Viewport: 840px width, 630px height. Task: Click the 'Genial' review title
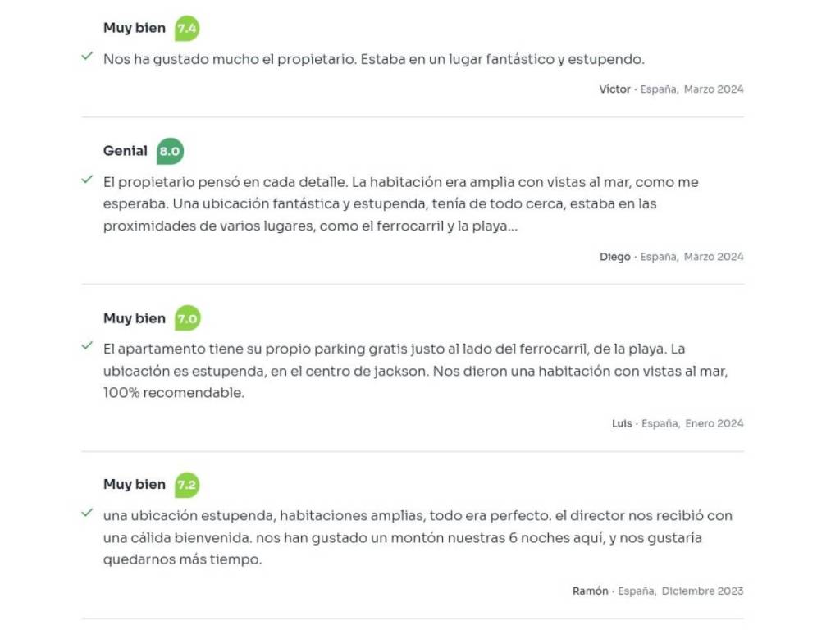pos(126,151)
